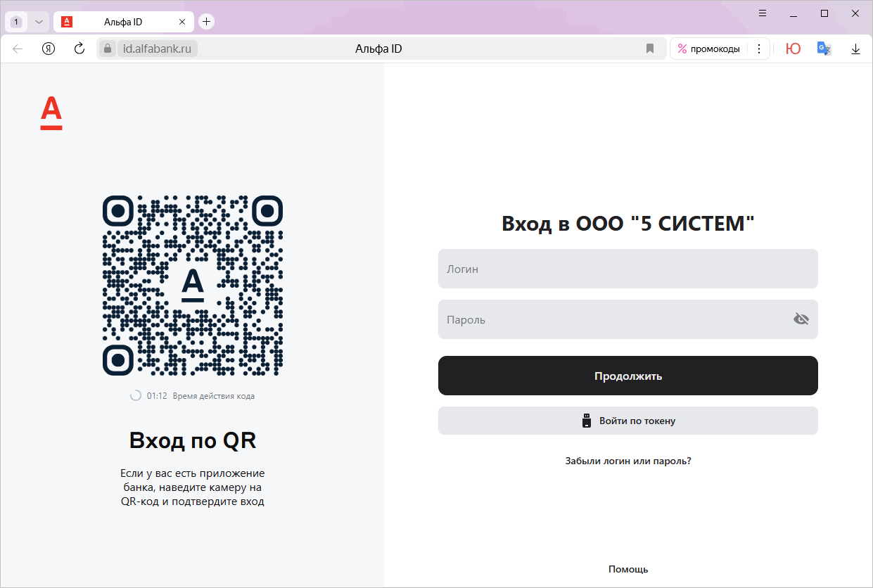Close the Альфа ID tab
873x588 pixels.
(182, 22)
